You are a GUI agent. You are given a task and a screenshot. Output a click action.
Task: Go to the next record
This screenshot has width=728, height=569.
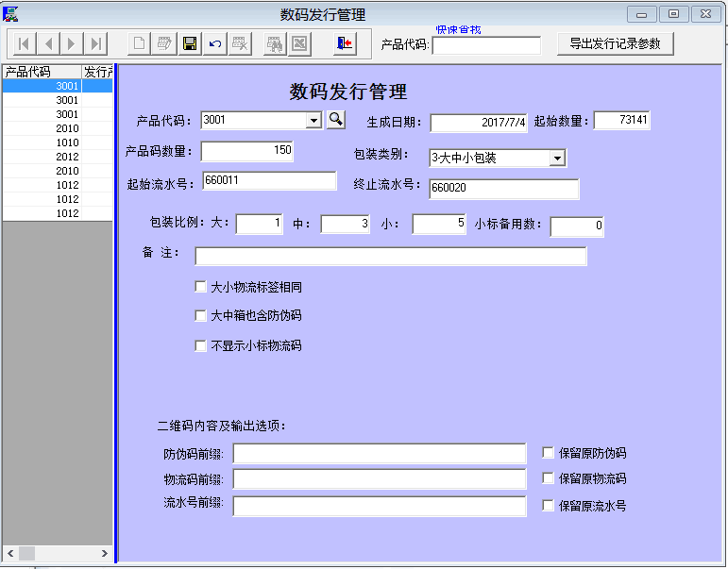tap(72, 44)
